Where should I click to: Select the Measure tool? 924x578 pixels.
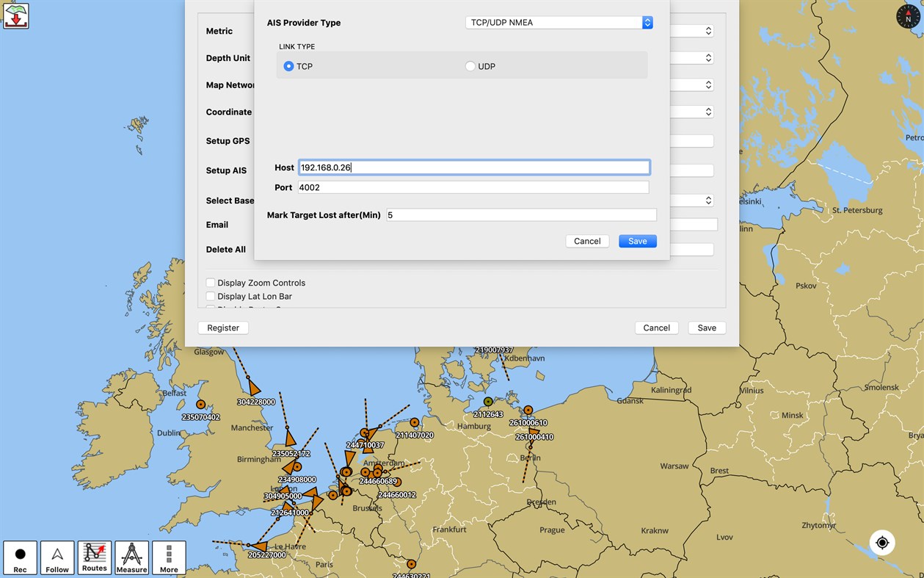pyautogui.click(x=131, y=557)
